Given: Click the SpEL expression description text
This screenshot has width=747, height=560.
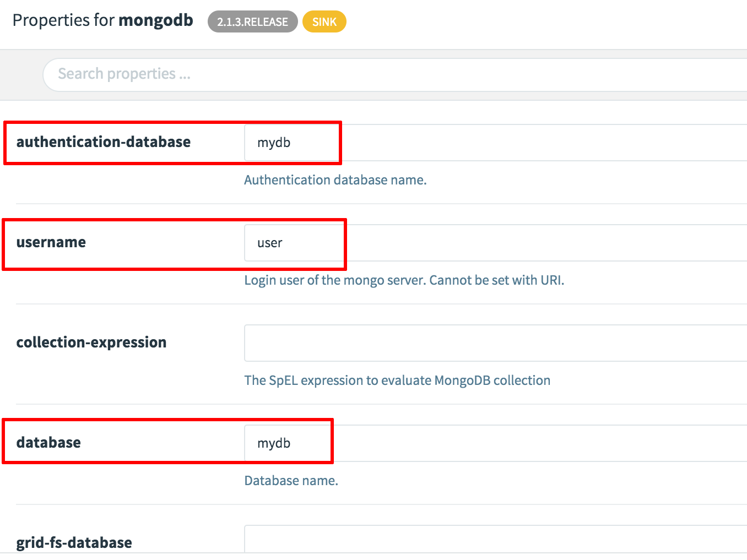Looking at the screenshot, I should pos(397,380).
